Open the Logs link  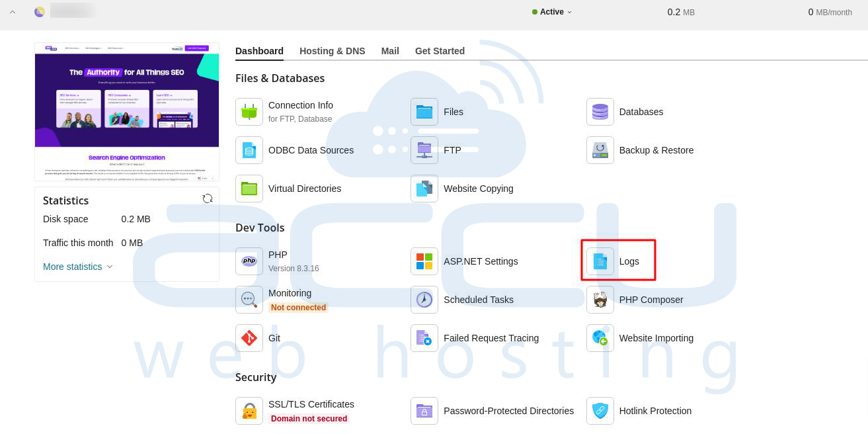pyautogui.click(x=629, y=261)
